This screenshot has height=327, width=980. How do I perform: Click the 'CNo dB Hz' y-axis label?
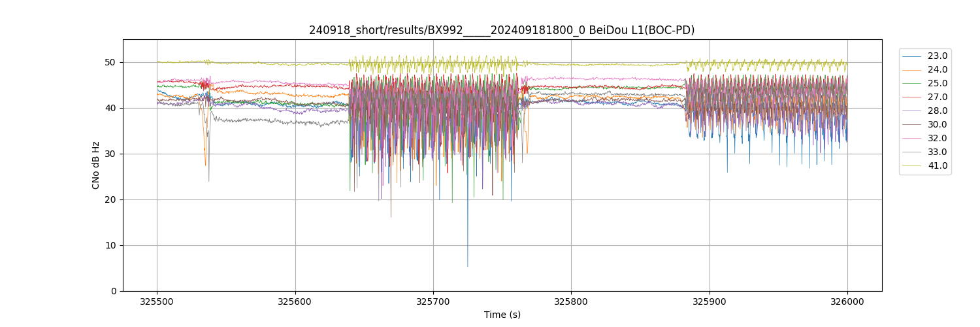point(96,165)
